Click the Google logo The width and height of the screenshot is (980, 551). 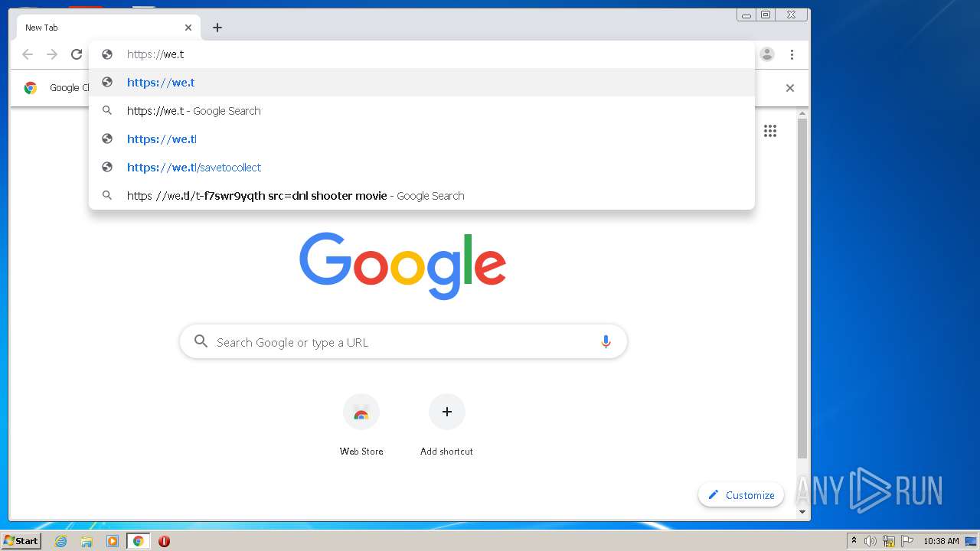(403, 266)
